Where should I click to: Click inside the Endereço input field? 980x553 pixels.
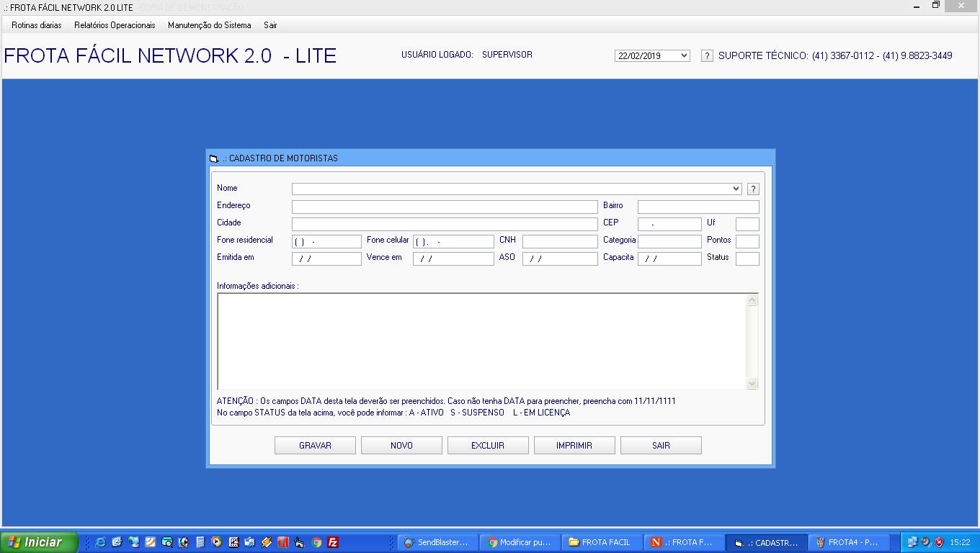pyautogui.click(x=443, y=206)
